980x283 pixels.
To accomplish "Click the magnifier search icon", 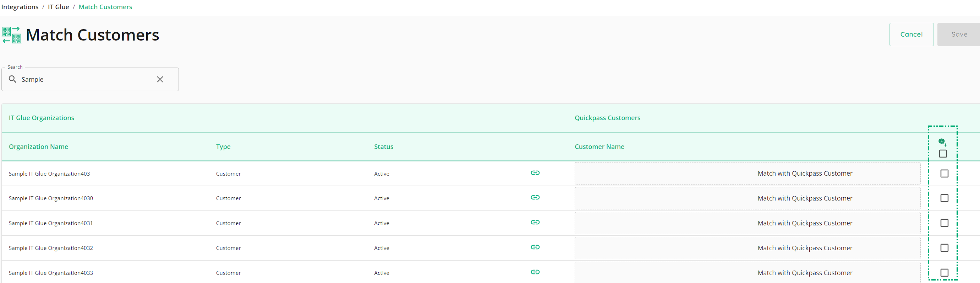I will [x=12, y=79].
